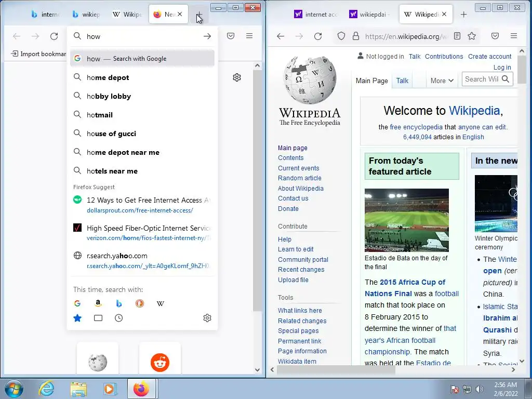Image resolution: width=532 pixels, height=399 pixels.
Task: Open Windows Media Player from taskbar
Action: [110, 389]
